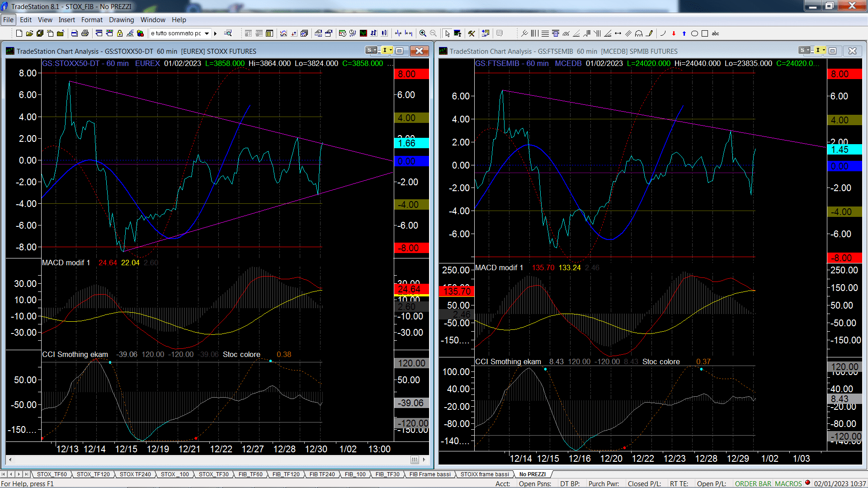
Task: Switch to the FIB_TF60 workspace tab
Action: (x=250, y=474)
